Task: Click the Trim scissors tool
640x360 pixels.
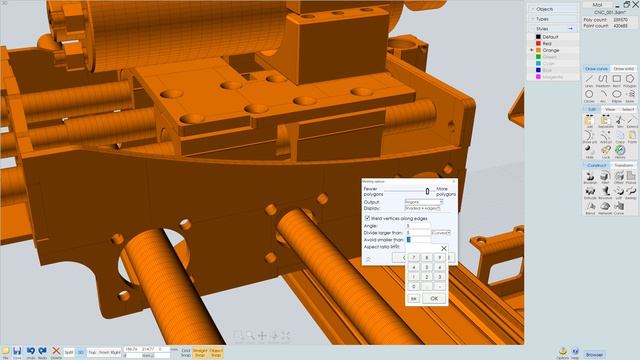Action: (x=620, y=122)
